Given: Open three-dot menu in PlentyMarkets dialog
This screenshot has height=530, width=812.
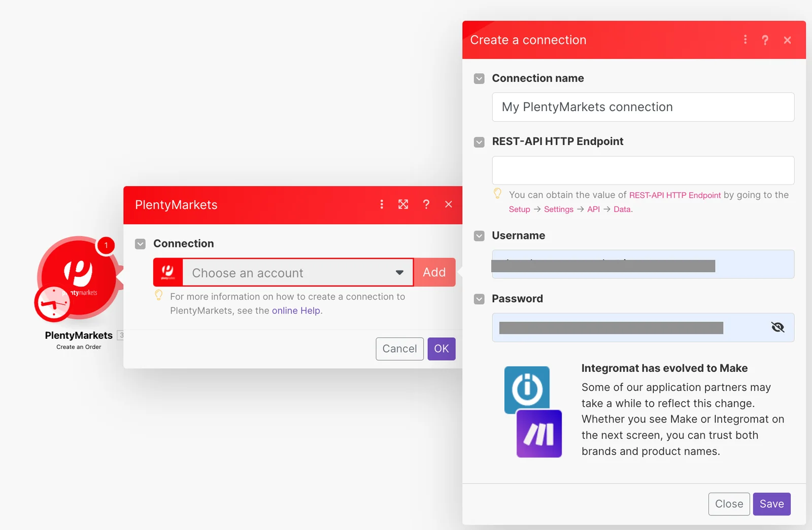Looking at the screenshot, I should [382, 204].
